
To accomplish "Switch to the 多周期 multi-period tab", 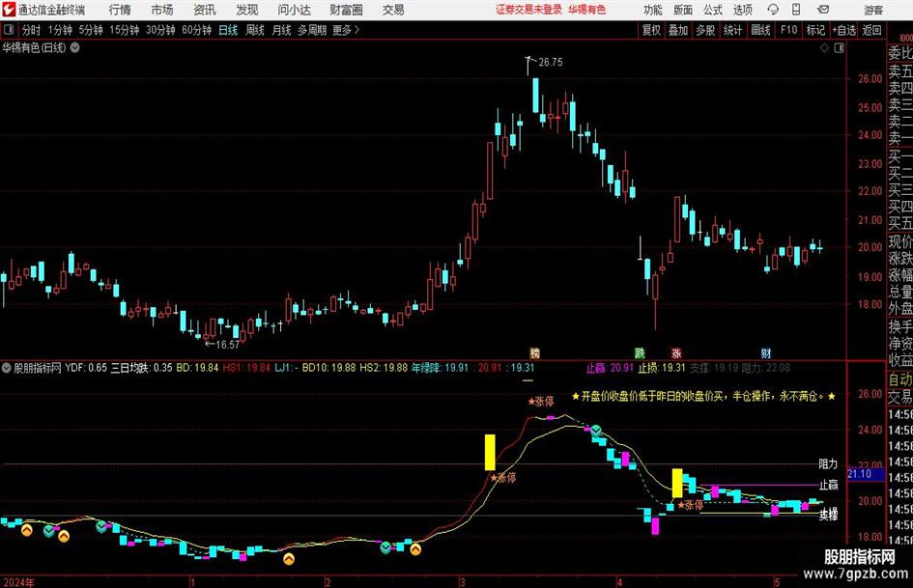I will (312, 30).
